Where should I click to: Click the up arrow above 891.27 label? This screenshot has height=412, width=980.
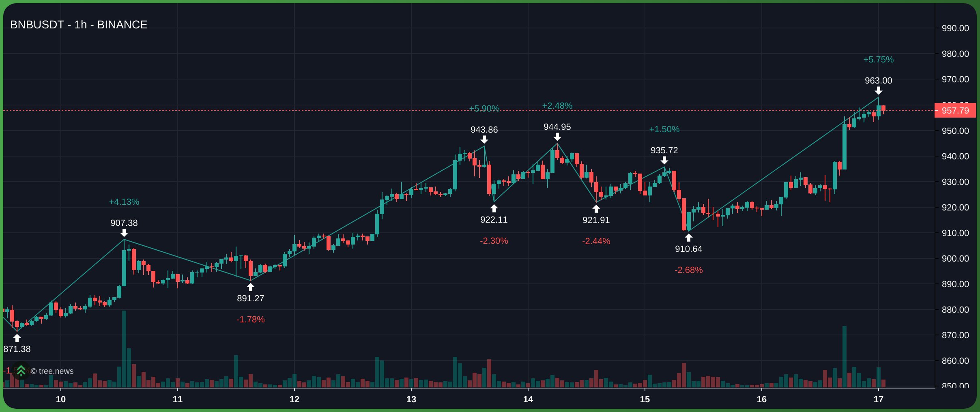point(251,287)
